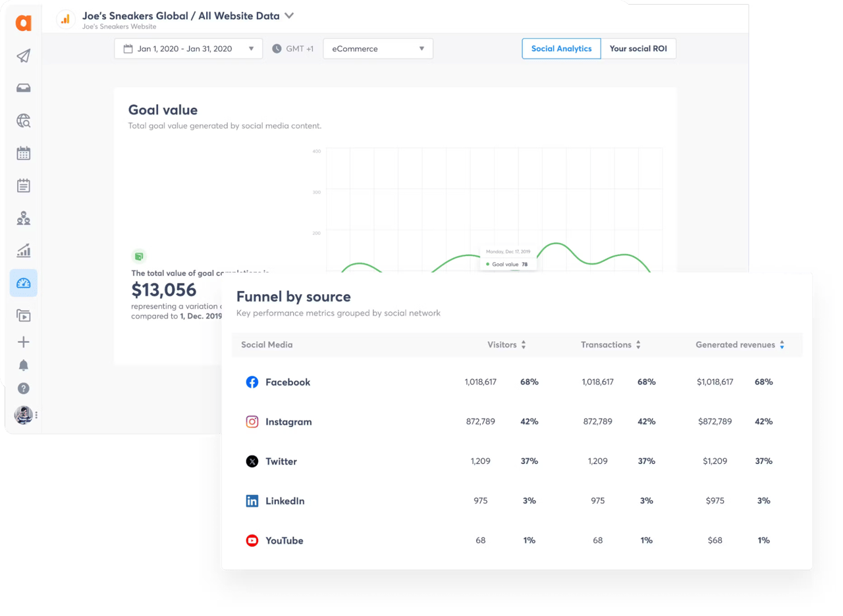This screenshot has width=843, height=616.
Task: Click the Dec 17 Goal value tooltip on chart
Action: pos(508,258)
